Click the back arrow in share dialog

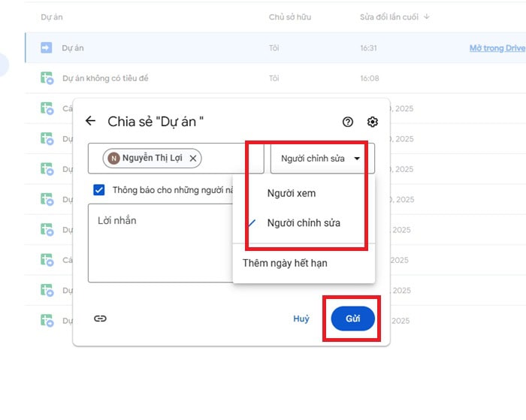pyautogui.click(x=91, y=121)
